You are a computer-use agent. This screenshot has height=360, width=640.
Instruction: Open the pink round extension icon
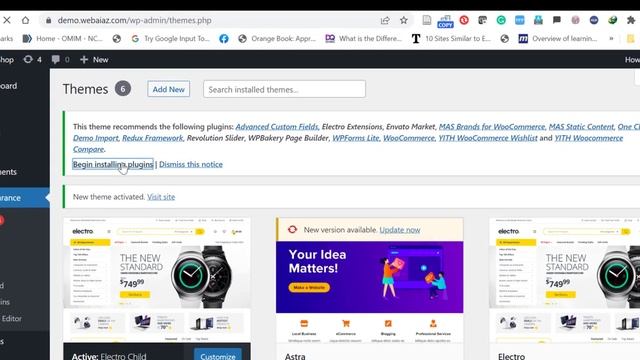[576, 20]
